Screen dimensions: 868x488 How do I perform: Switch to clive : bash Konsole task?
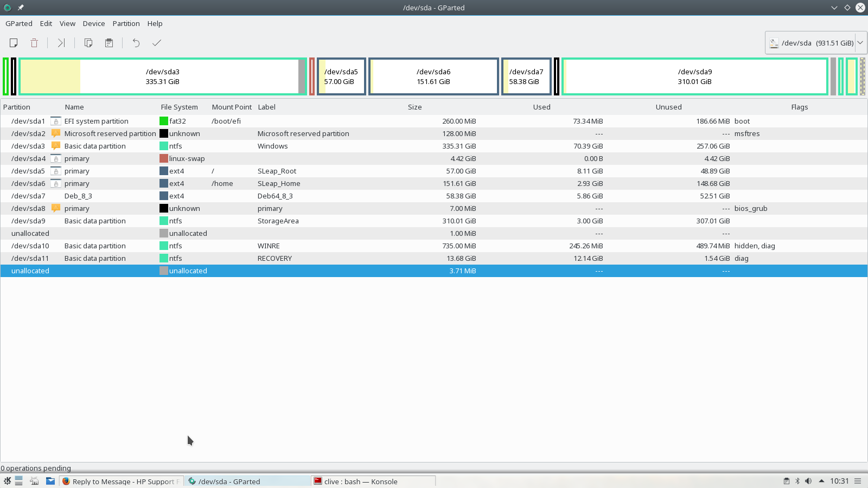tap(373, 481)
